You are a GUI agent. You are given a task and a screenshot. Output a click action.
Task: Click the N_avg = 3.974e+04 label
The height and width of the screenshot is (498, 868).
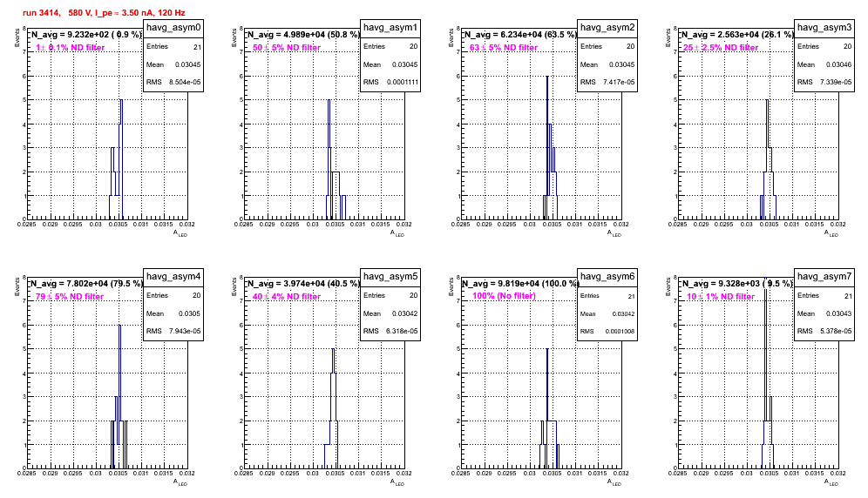[303, 284]
